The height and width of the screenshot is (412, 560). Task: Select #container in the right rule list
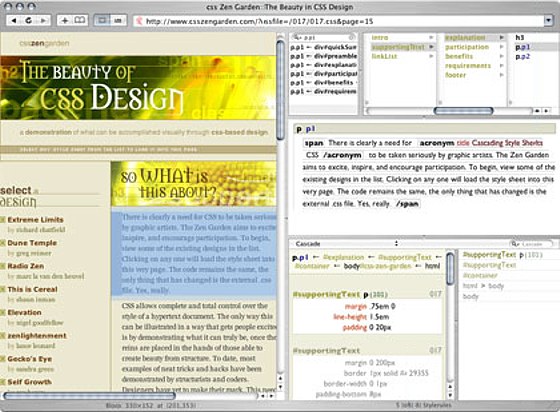coord(480,276)
